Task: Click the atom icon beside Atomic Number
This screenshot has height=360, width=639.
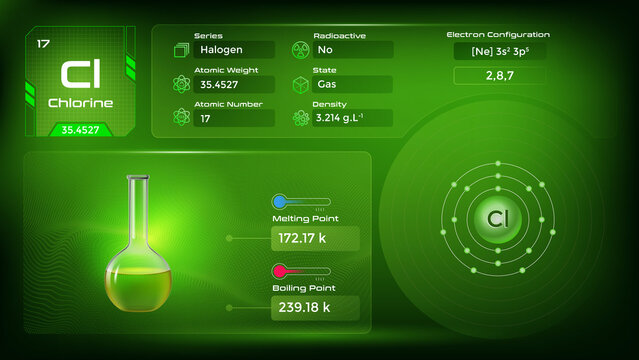Action: (181, 117)
